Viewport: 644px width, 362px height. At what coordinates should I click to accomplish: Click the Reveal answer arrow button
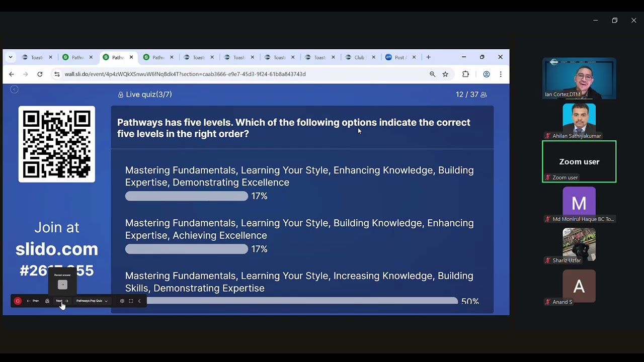point(62,285)
